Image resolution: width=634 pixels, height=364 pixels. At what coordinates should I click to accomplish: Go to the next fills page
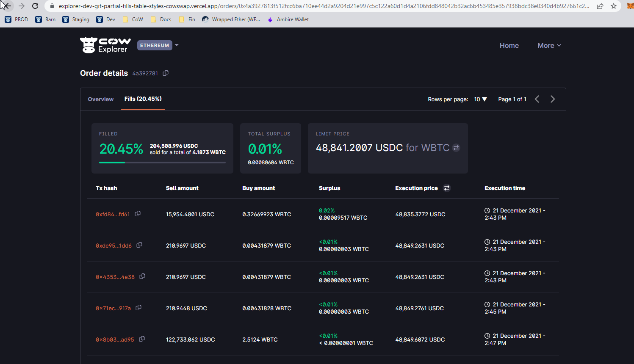(553, 99)
